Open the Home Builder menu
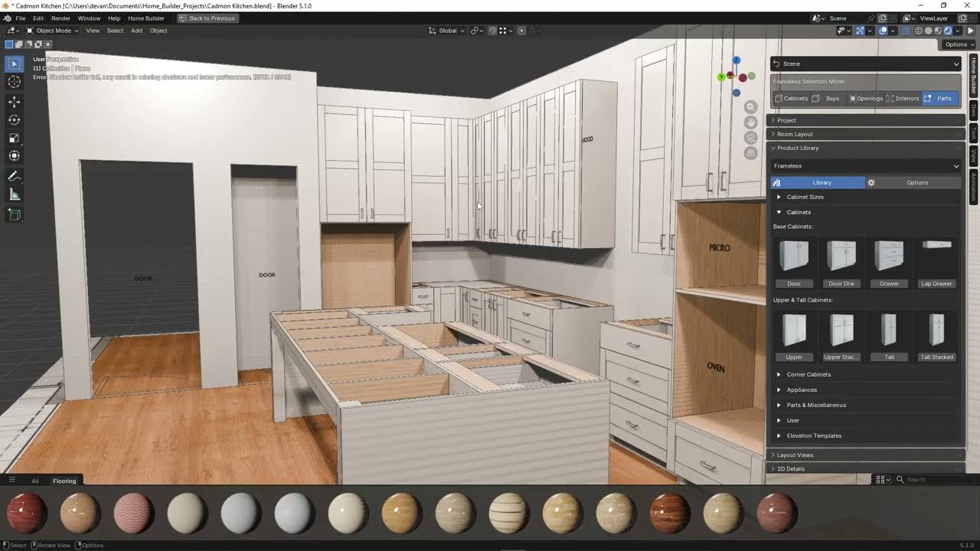The height and width of the screenshot is (551, 980). [x=146, y=18]
